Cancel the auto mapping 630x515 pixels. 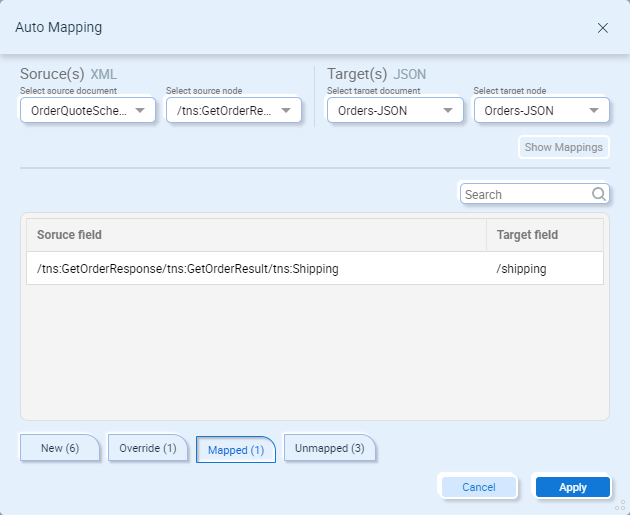(479, 487)
